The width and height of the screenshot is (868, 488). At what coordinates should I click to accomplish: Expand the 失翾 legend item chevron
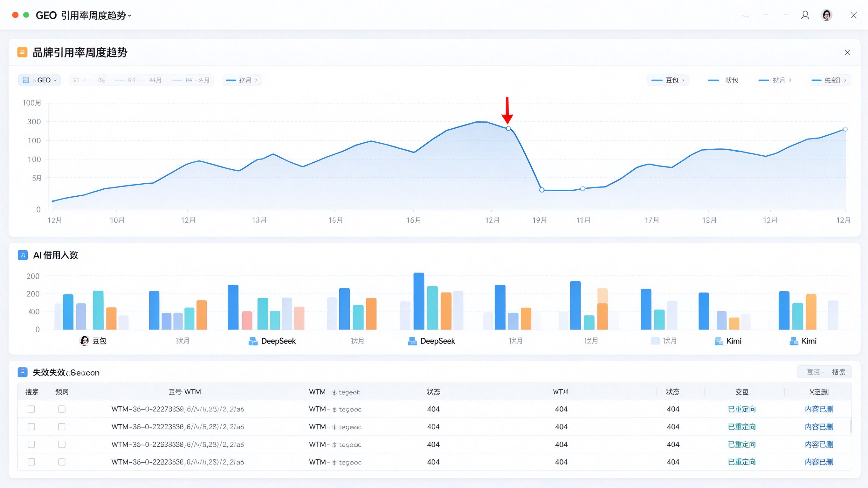click(x=845, y=80)
